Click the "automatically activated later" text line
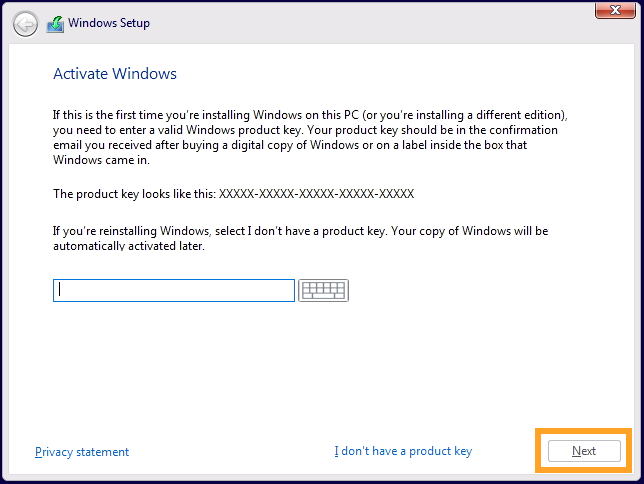Viewport: 644px width, 484px height. point(129,246)
